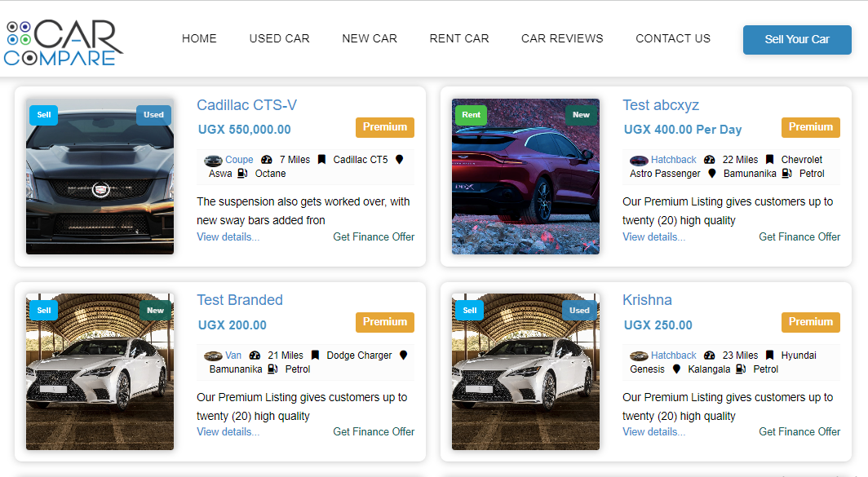The image size is (868, 477).
Task: Navigate to RENT CAR
Action: coord(459,39)
